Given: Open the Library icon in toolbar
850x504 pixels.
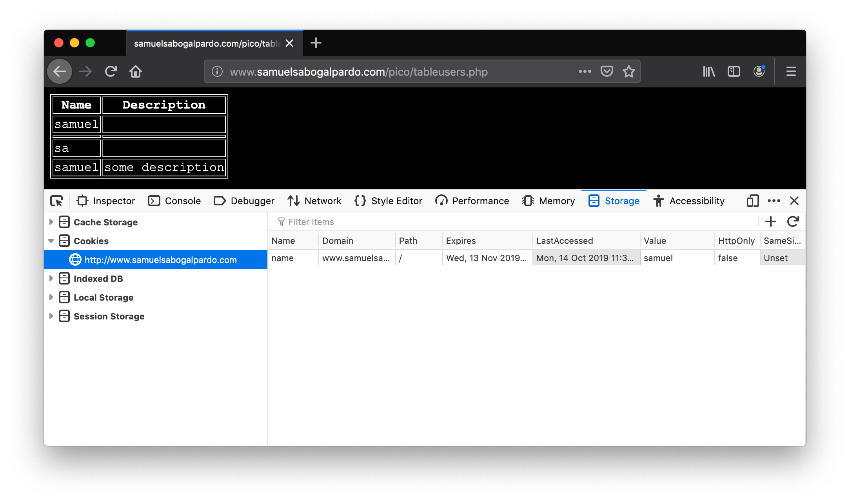Looking at the screenshot, I should (x=709, y=71).
